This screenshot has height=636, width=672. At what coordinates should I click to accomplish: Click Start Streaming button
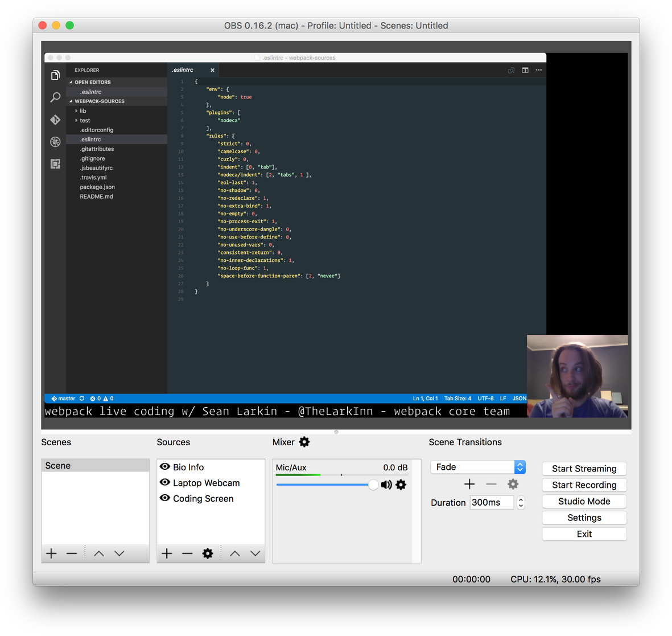(584, 469)
